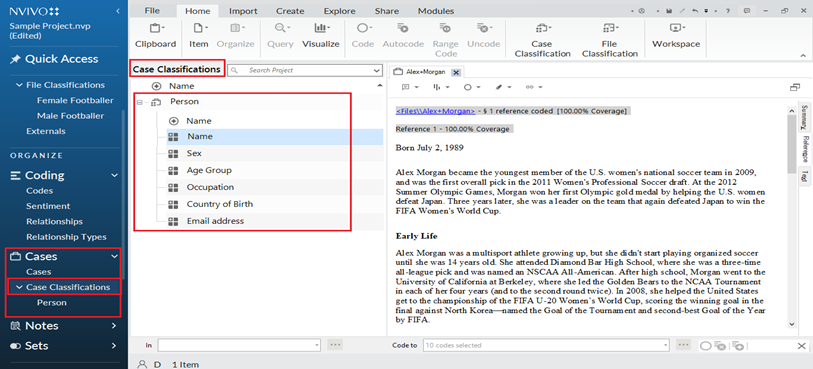Expand the Sets section
This screenshot has width=813, height=369.
(115, 346)
